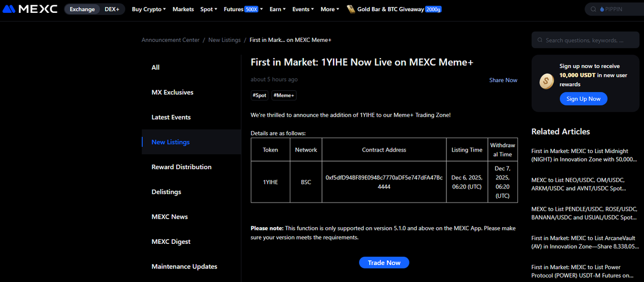Select New Listings in sidebar

(x=192, y=142)
